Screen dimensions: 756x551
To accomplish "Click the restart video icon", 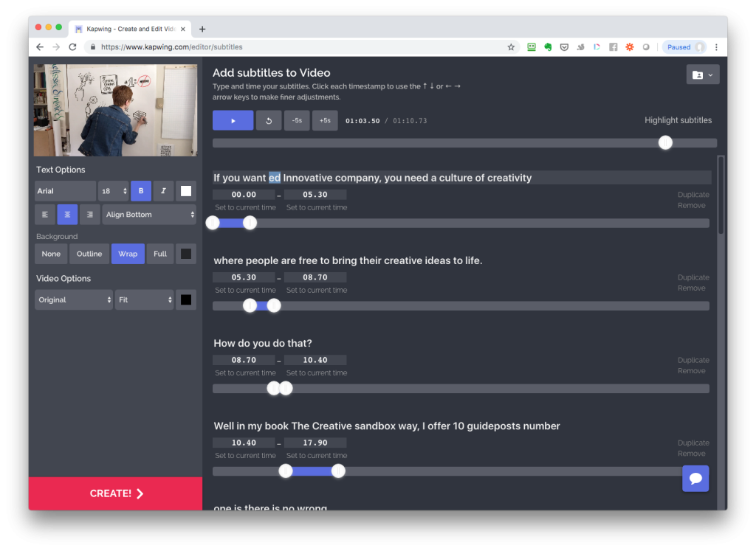I will click(269, 120).
